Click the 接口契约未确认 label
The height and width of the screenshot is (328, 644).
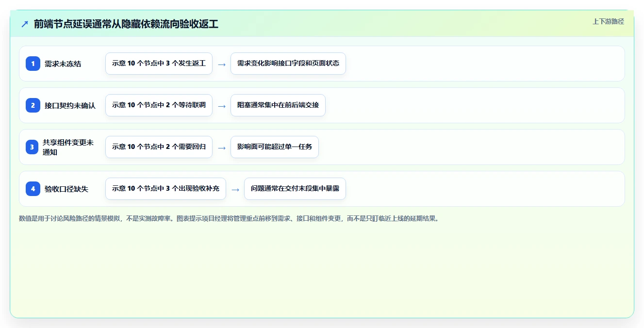(70, 106)
